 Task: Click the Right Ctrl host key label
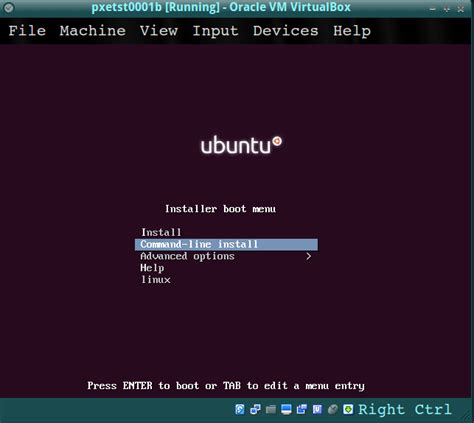coord(405,409)
